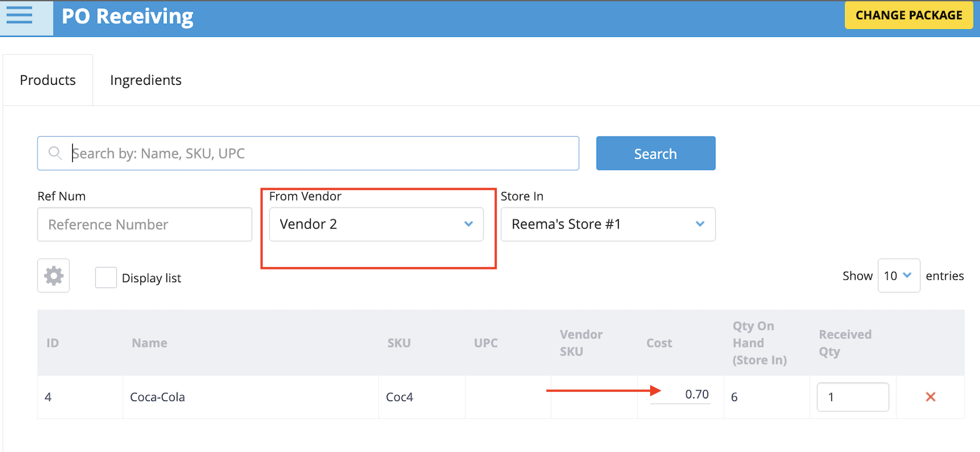Select the Products tab

pos(48,80)
